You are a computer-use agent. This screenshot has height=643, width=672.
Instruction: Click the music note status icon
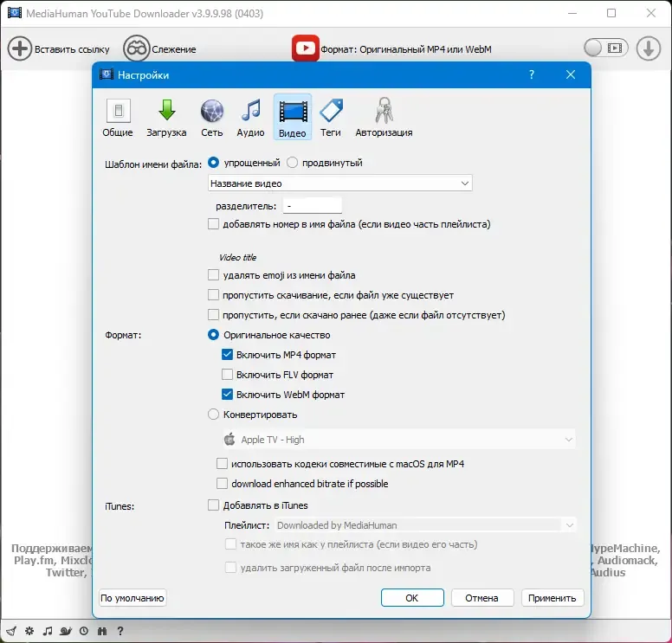48,631
